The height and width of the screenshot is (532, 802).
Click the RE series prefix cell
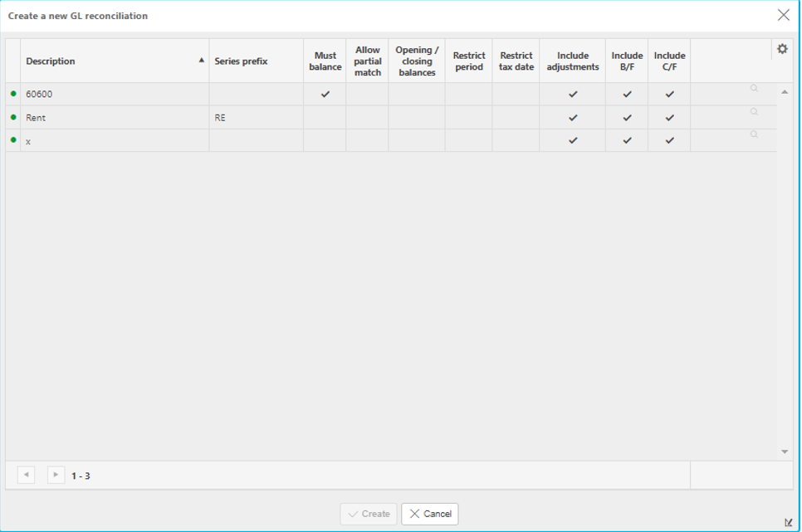[257, 118]
